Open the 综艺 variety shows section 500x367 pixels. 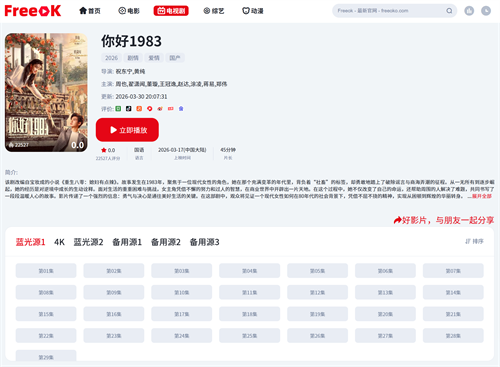[x=214, y=11]
